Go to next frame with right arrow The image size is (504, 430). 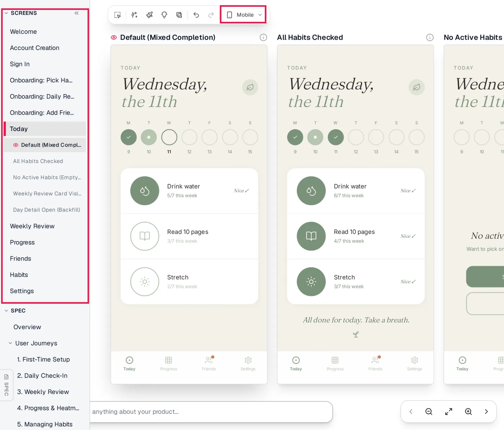(486, 411)
